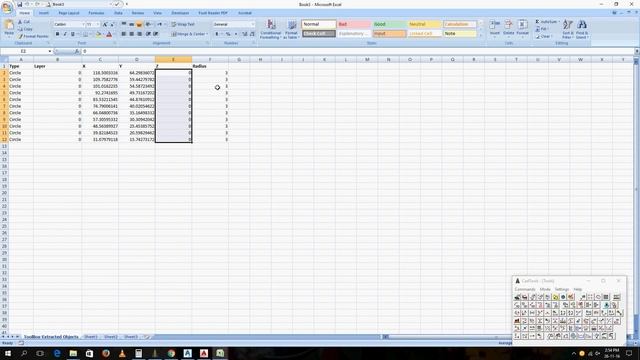Open the Formulas ribbon tab
640x360 pixels.
point(96,13)
